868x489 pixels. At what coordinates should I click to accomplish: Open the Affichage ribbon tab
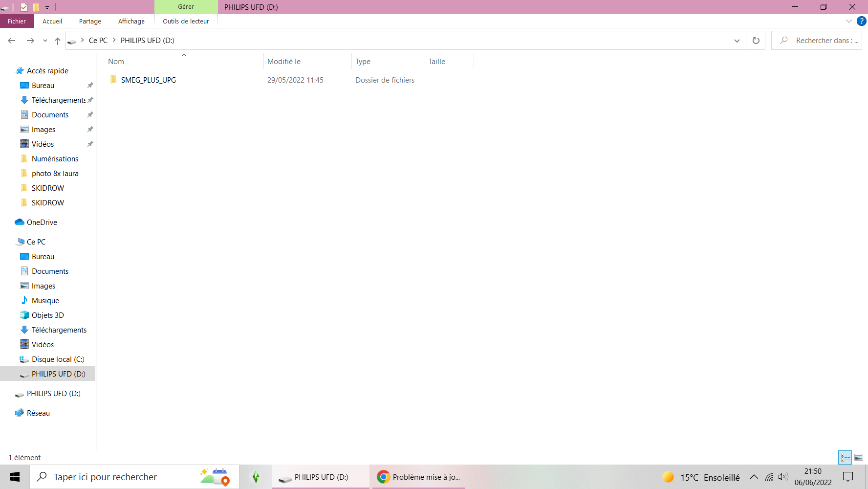coord(131,21)
